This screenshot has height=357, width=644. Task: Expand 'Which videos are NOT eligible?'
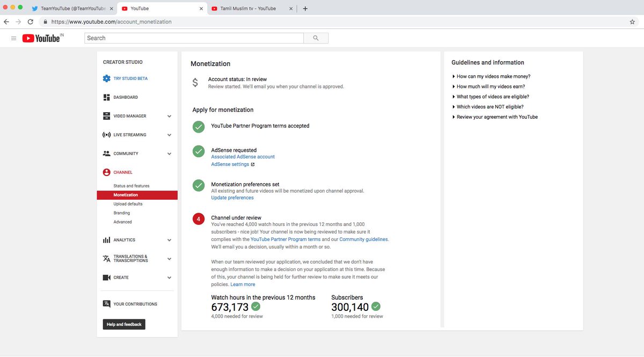point(488,107)
